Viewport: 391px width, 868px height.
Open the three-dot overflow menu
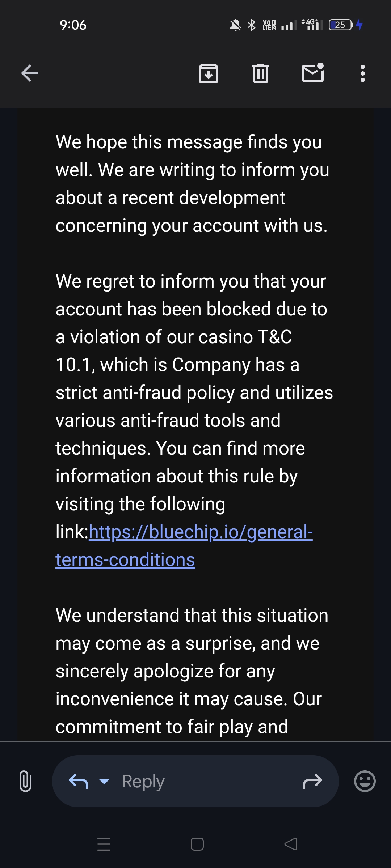(362, 73)
